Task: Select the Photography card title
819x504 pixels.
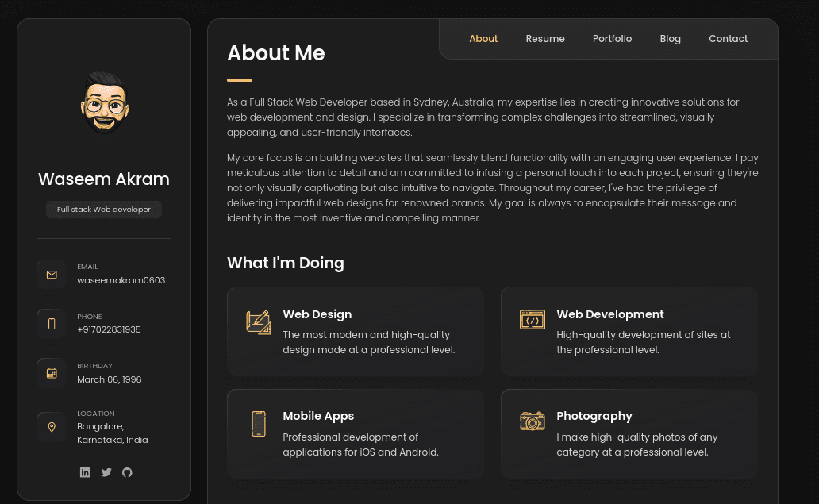Action: coord(594,416)
